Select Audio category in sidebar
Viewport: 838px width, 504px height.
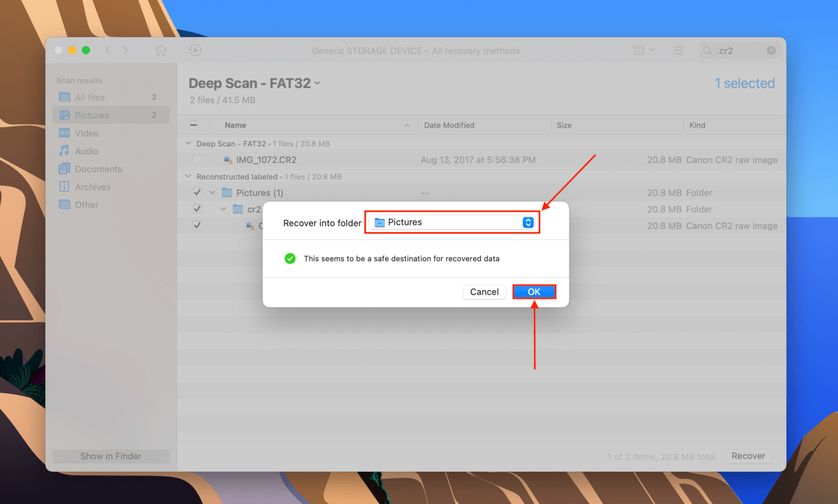pyautogui.click(x=111, y=151)
